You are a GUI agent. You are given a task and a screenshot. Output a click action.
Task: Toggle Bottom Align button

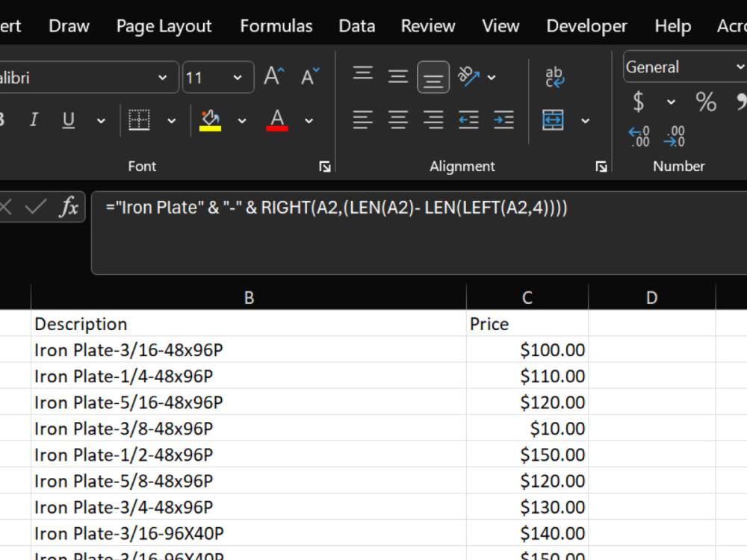[433, 77]
